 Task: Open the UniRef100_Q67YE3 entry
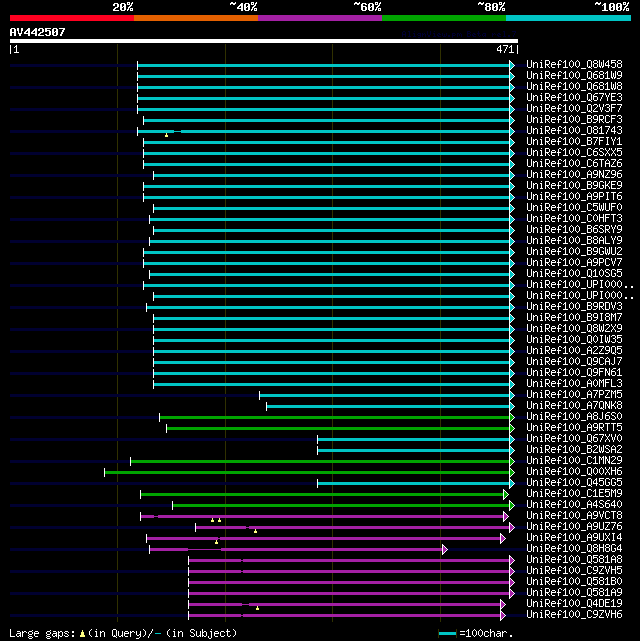click(x=574, y=98)
